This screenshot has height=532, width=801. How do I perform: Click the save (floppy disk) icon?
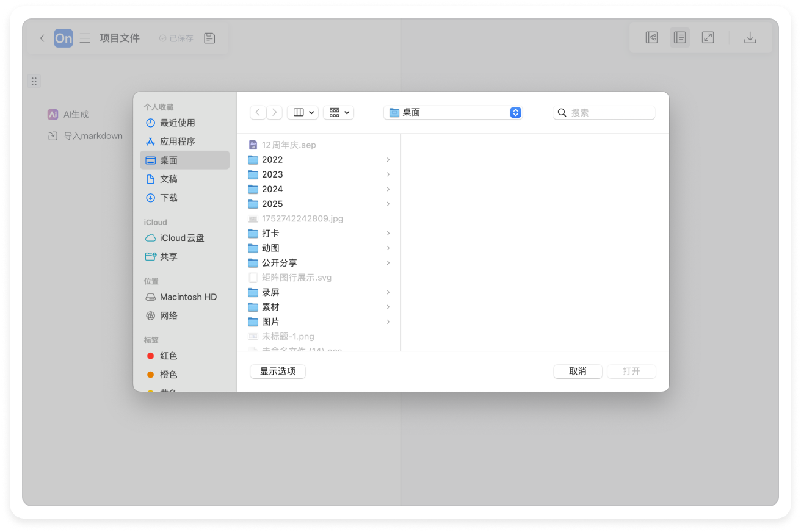point(209,38)
